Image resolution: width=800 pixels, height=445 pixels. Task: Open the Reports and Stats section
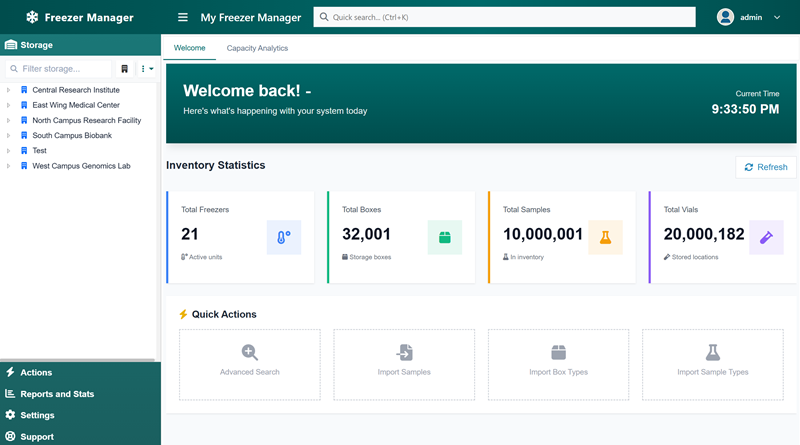pyautogui.click(x=80, y=394)
